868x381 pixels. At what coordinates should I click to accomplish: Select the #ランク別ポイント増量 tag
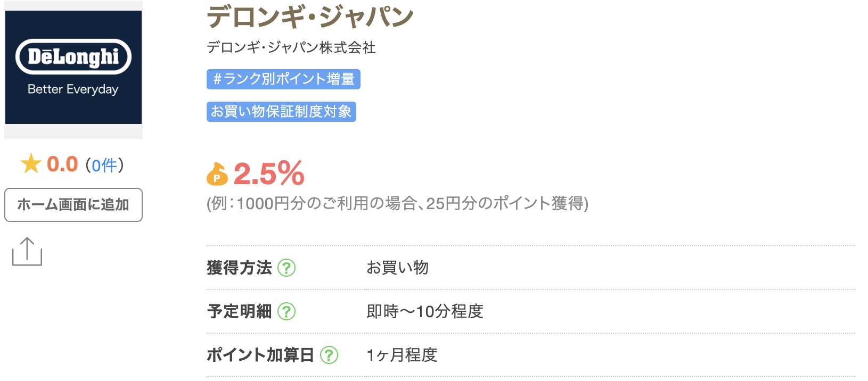[283, 79]
